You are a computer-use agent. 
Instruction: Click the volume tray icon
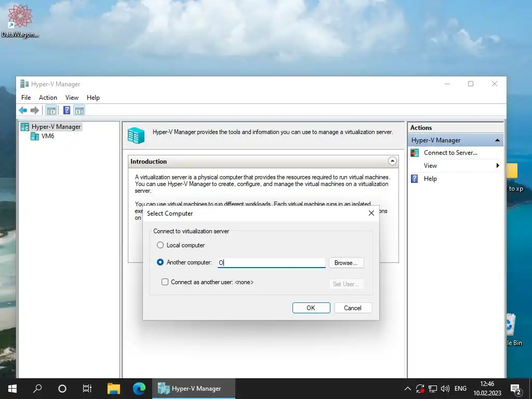(x=445, y=389)
